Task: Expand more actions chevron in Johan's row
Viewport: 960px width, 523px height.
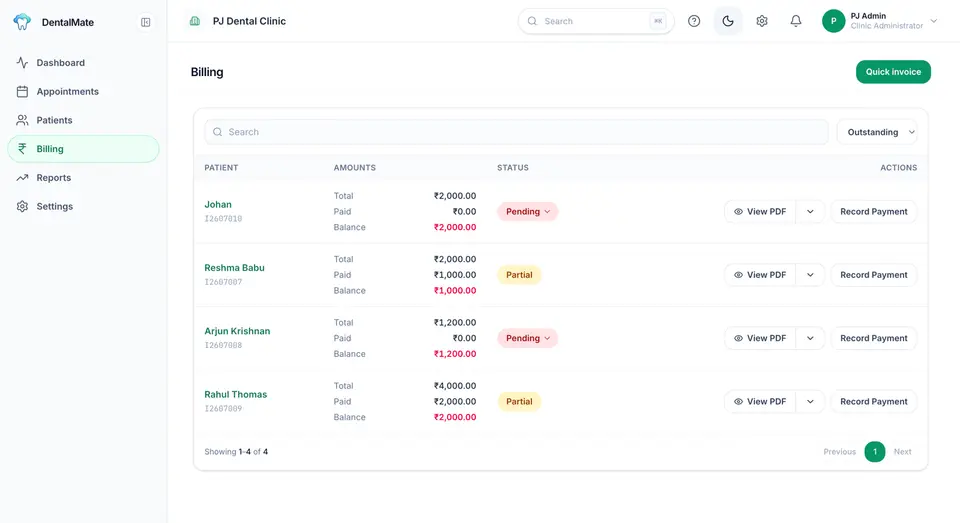Action: coord(810,211)
